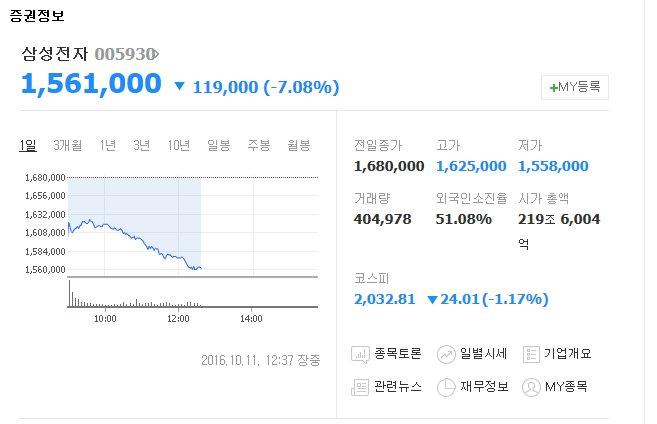Switch to the 3년 chart tab

pos(141,146)
